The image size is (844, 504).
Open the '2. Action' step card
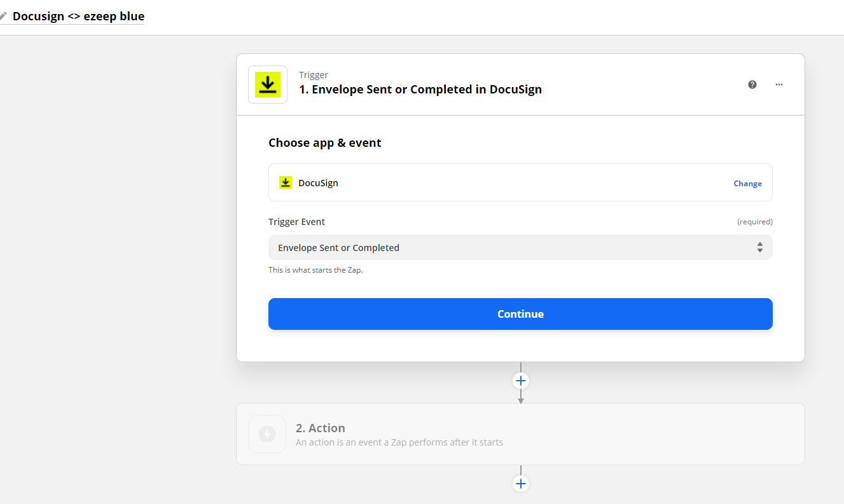point(520,434)
